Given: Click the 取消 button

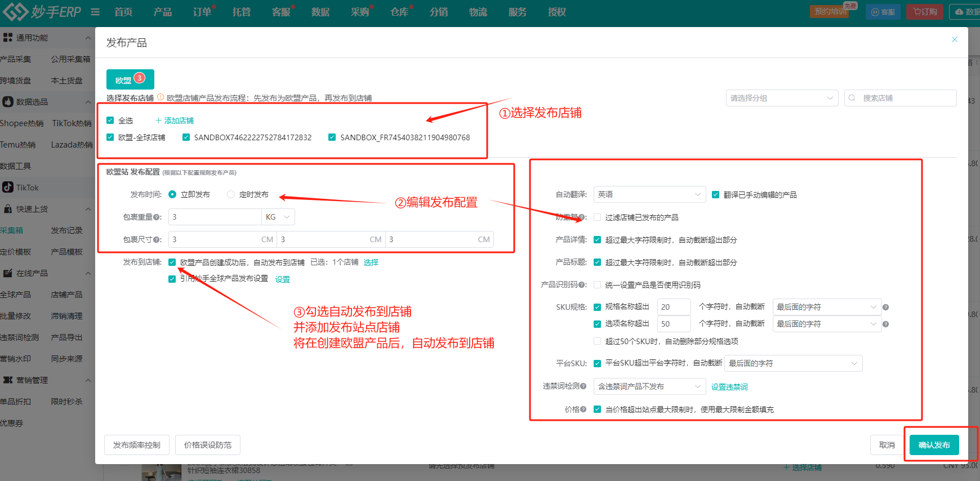Looking at the screenshot, I should point(887,445).
